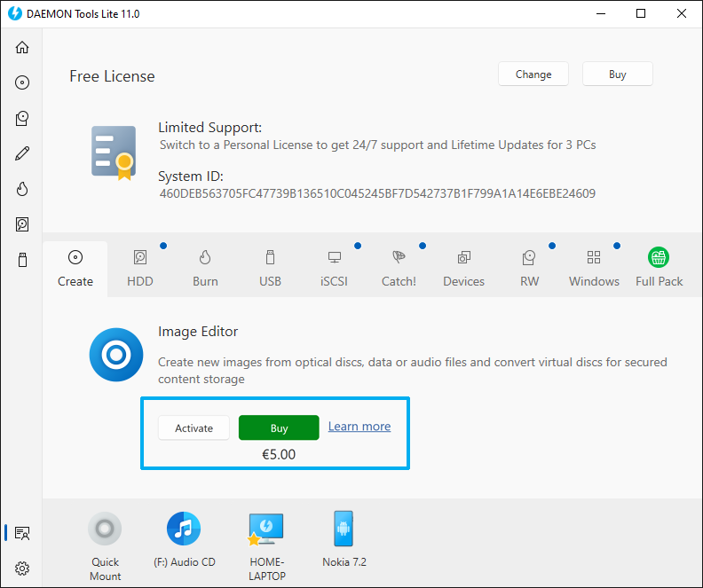This screenshot has height=588, width=703.
Task: Switch to the USB tab
Action: 270,269
